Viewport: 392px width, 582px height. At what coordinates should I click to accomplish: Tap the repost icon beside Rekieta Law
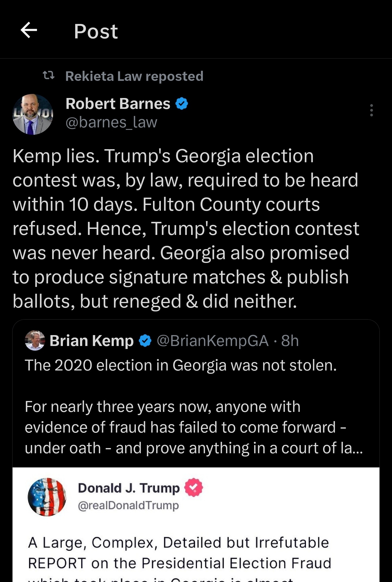(49, 76)
